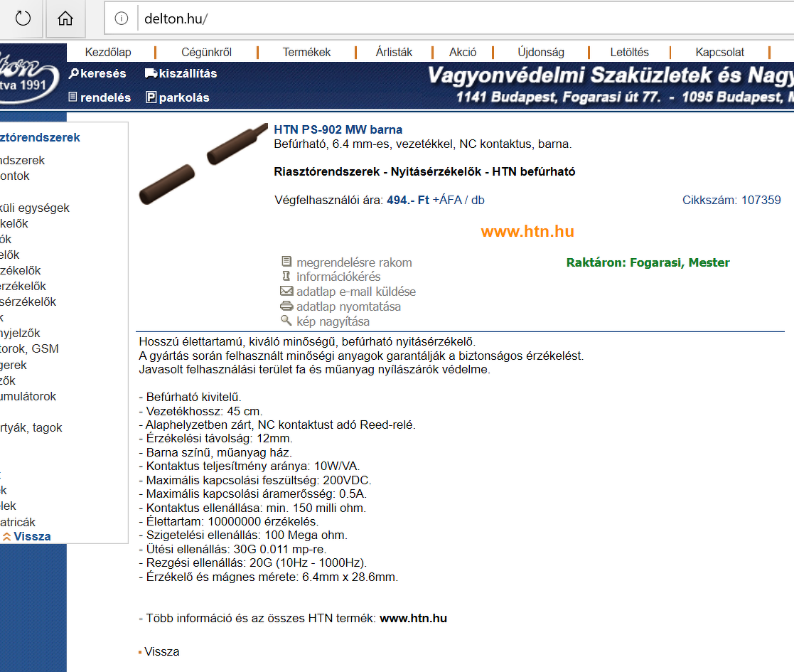Click Raktáron: Fogarasi, Mester stock text

point(648,262)
